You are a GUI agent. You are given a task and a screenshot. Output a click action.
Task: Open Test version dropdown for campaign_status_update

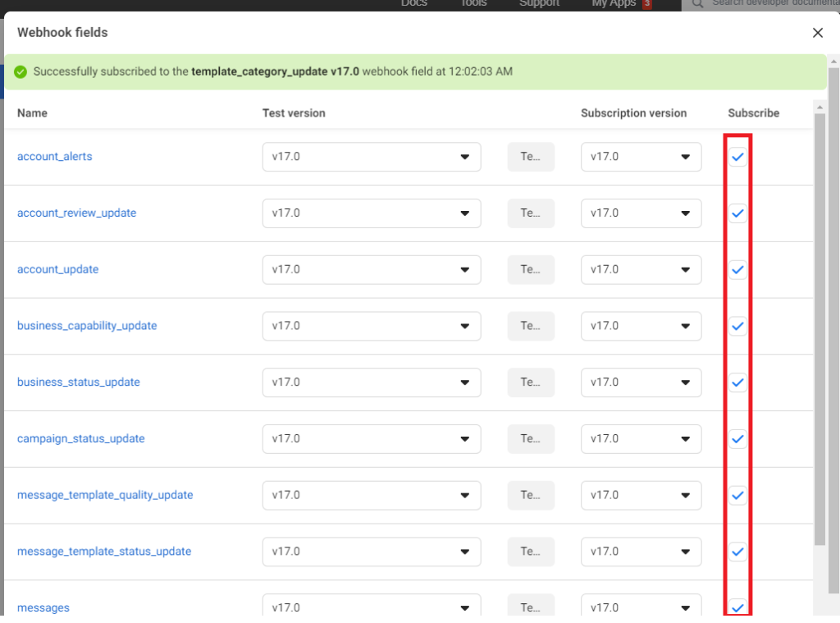372,439
